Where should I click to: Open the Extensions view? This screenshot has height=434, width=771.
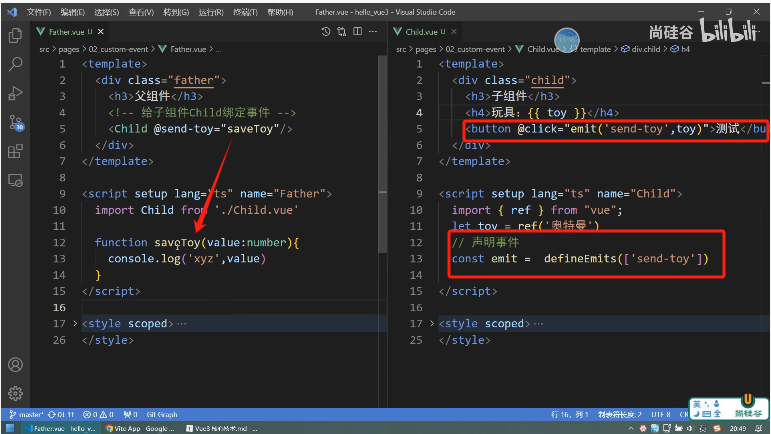click(x=15, y=151)
